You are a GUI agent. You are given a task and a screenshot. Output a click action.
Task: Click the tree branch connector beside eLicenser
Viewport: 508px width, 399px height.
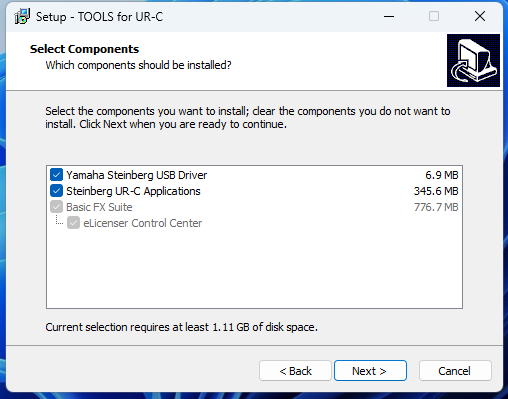[59, 220]
